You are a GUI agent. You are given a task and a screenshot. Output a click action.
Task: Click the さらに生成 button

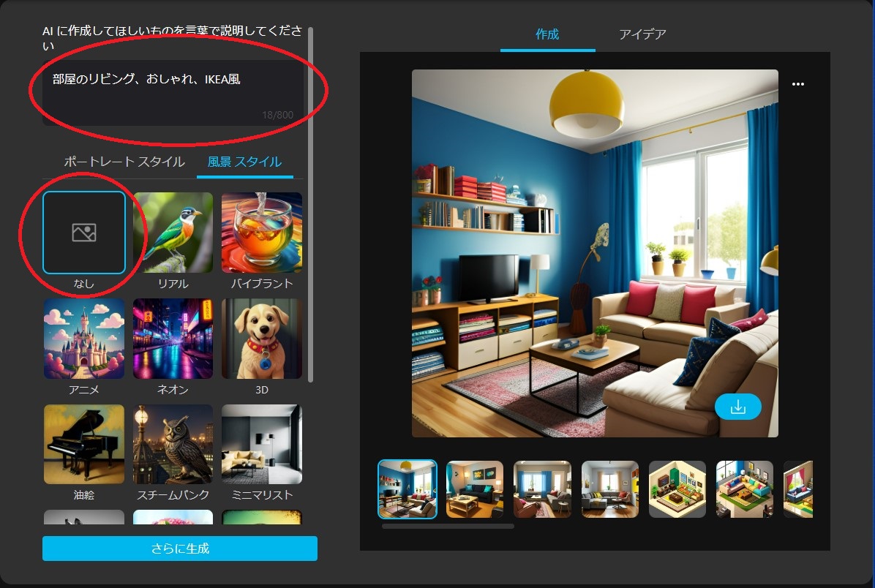coord(180,548)
